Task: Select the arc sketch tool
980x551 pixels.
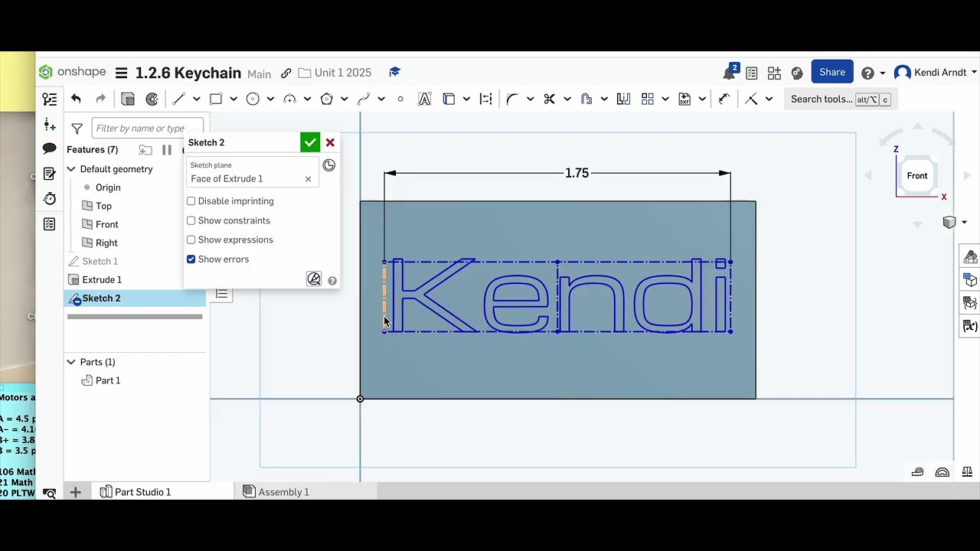Action: click(289, 99)
